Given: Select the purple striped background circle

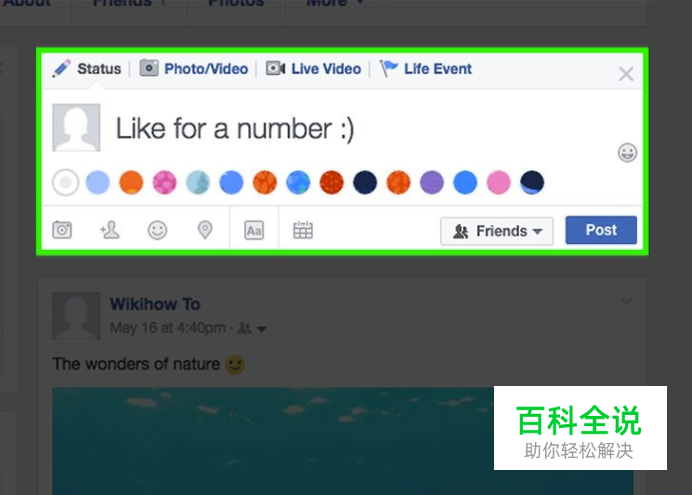Looking at the screenshot, I should coord(432,182).
